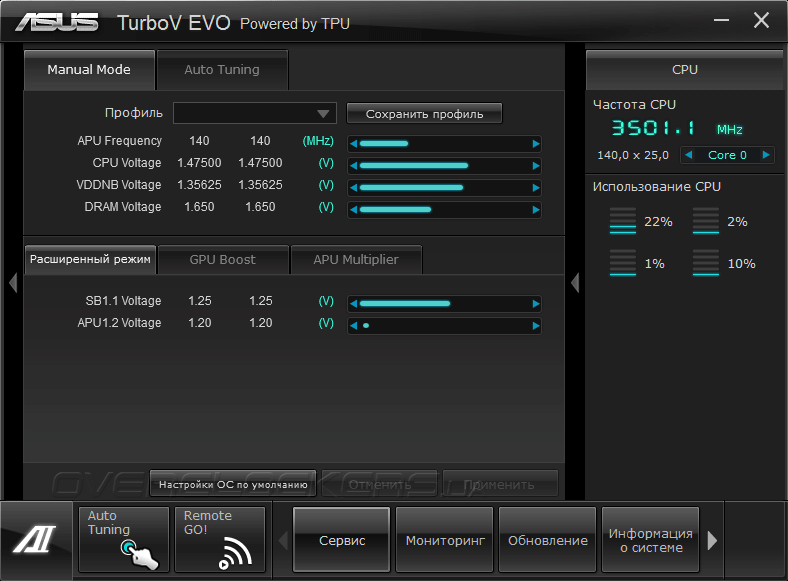Increase DRAM Voltage with the right arrow

536,210
